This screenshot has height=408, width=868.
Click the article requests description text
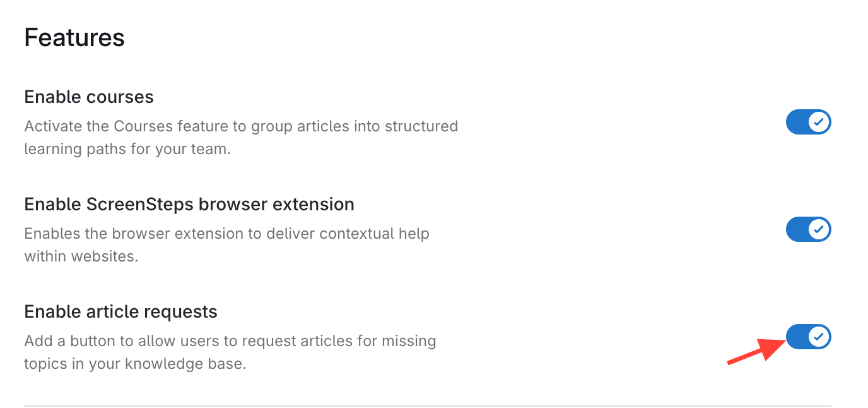point(230,341)
